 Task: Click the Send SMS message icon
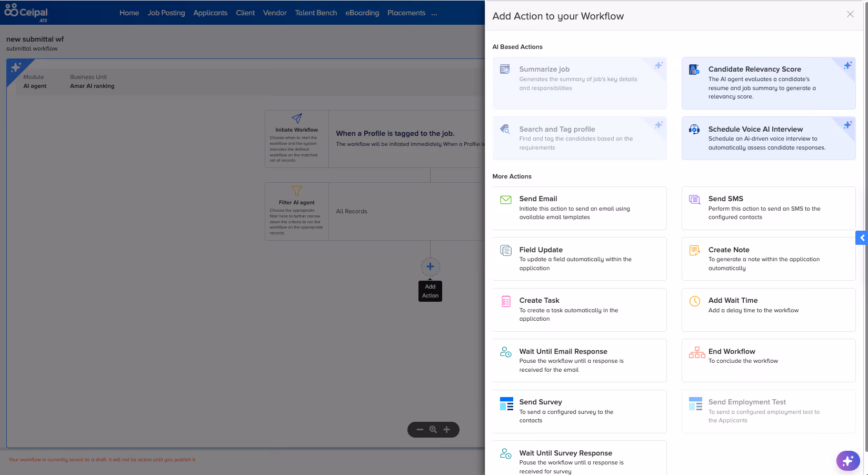click(695, 200)
